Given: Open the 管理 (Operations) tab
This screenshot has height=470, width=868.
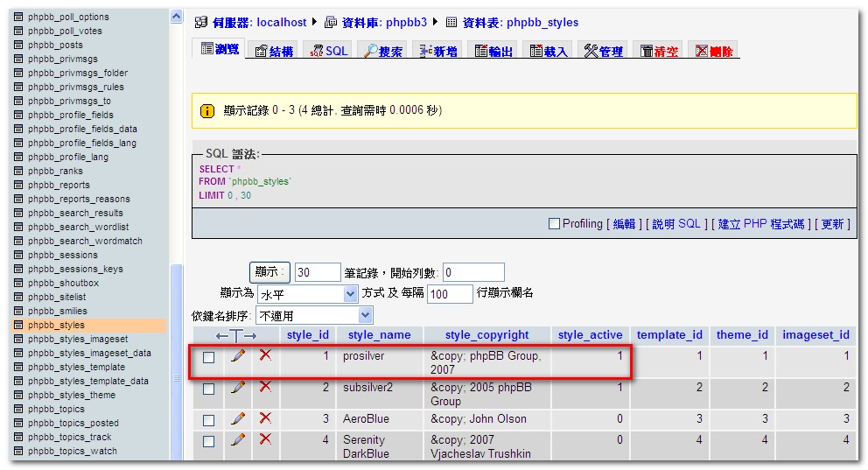Looking at the screenshot, I should click(x=604, y=51).
